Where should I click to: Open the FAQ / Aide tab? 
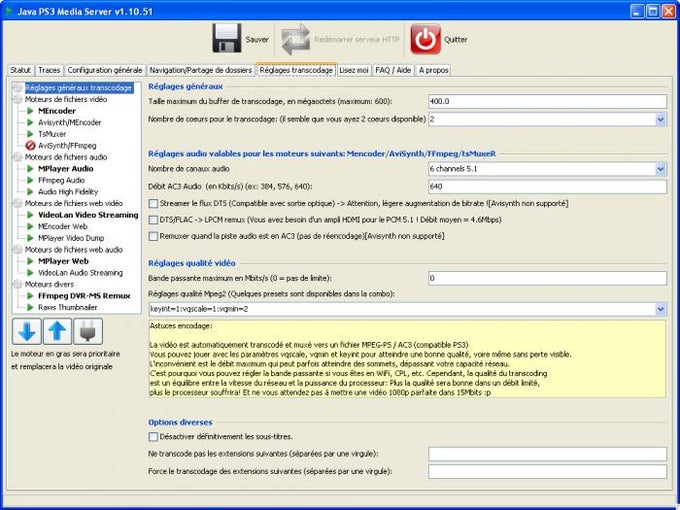pos(393,70)
